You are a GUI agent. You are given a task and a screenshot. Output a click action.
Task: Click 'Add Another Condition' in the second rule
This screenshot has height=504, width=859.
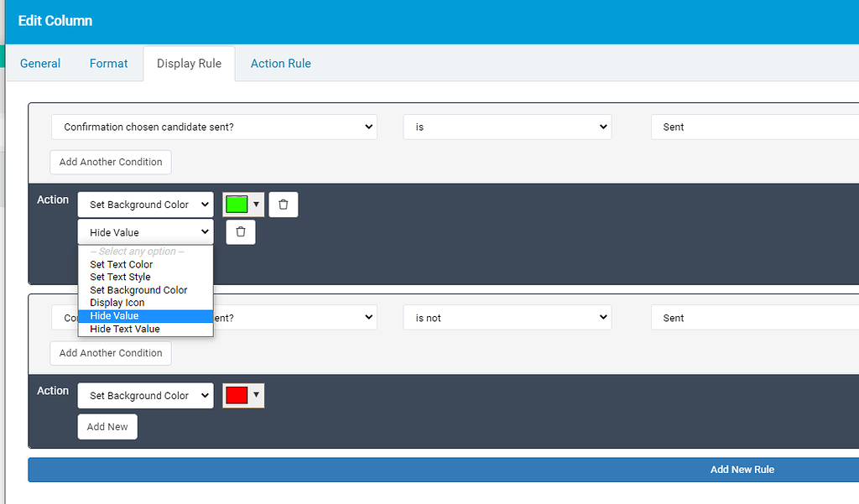coord(110,353)
